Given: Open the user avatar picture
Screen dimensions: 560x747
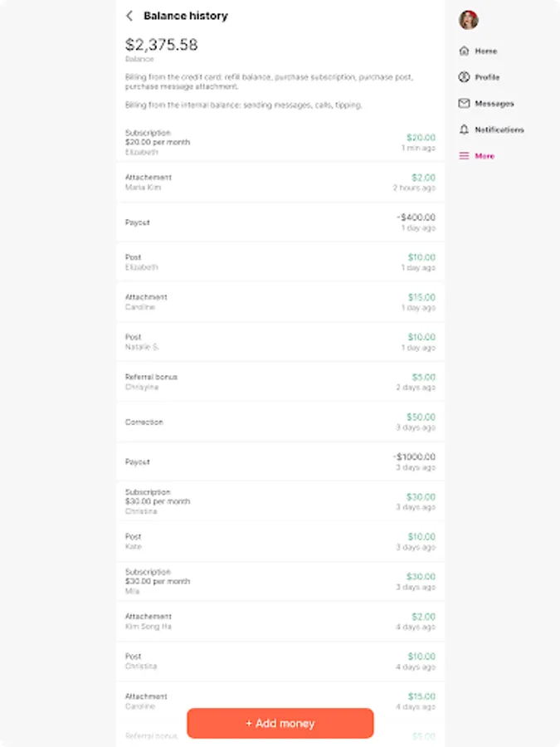Looking at the screenshot, I should pyautogui.click(x=469, y=20).
